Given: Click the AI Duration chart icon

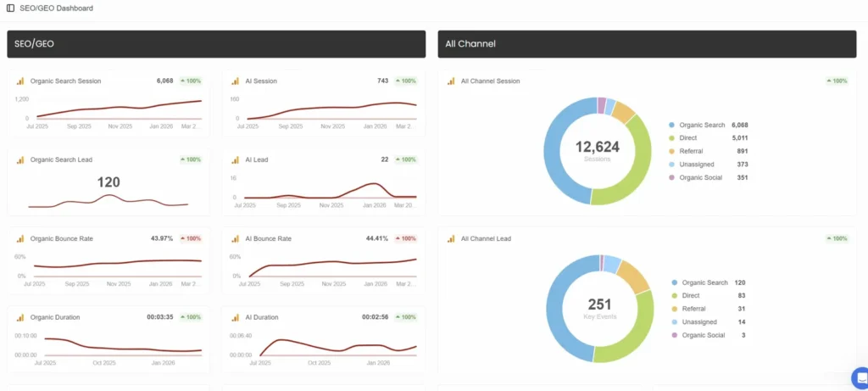Looking at the screenshot, I should (236, 317).
